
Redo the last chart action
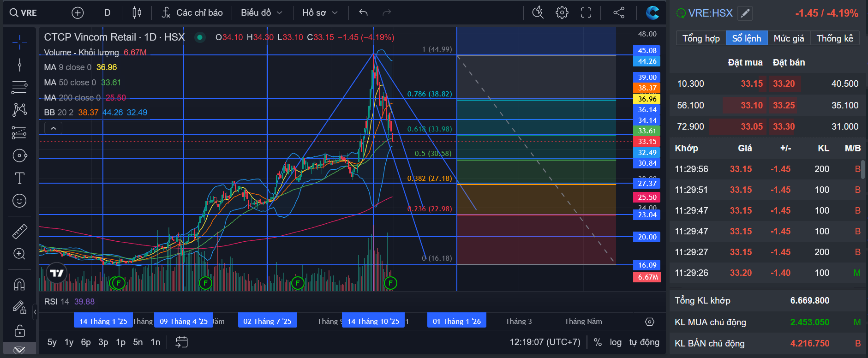tap(387, 13)
